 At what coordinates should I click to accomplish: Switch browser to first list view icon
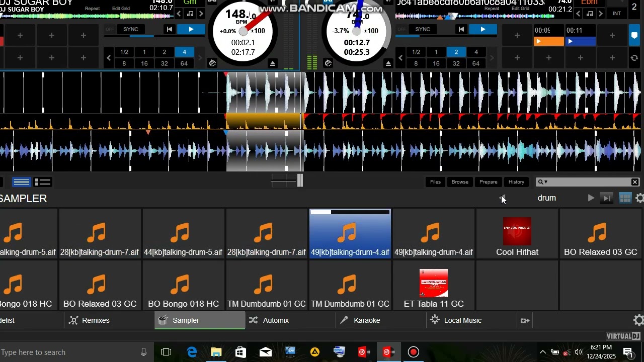pyautogui.click(x=21, y=182)
